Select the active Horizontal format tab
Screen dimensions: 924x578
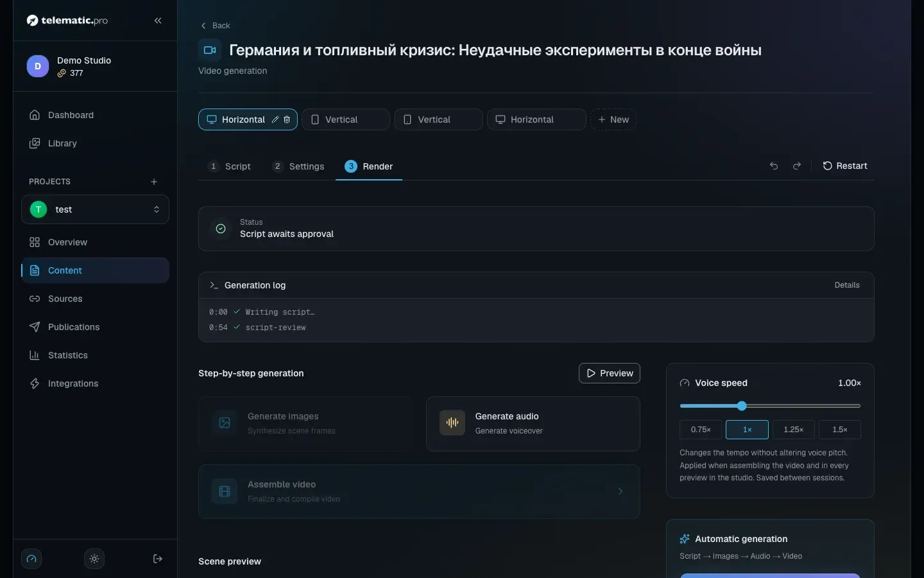coord(248,119)
